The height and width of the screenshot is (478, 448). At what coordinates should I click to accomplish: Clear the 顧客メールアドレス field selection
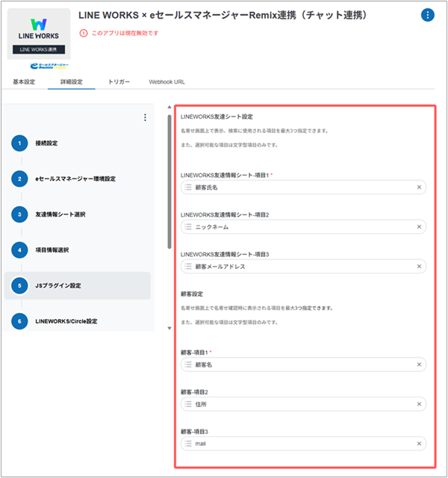click(x=419, y=267)
